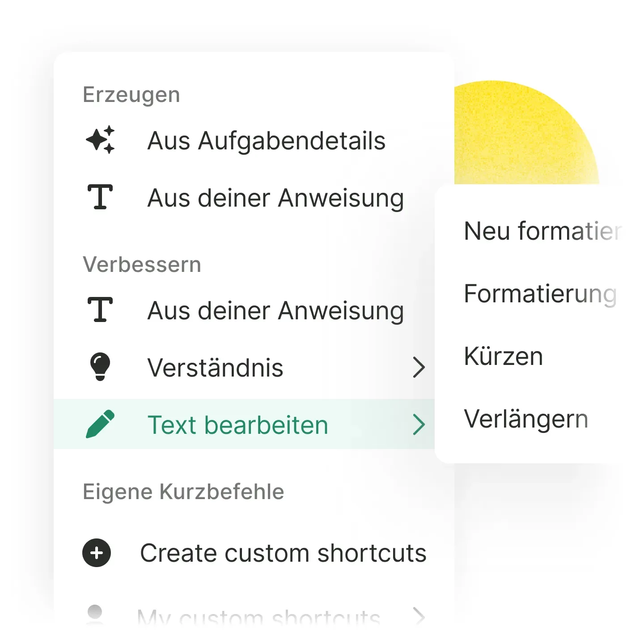Image resolution: width=644 pixels, height=644 pixels.
Task: Click the lightbulb icon next to Verständnis
Action: click(x=100, y=367)
